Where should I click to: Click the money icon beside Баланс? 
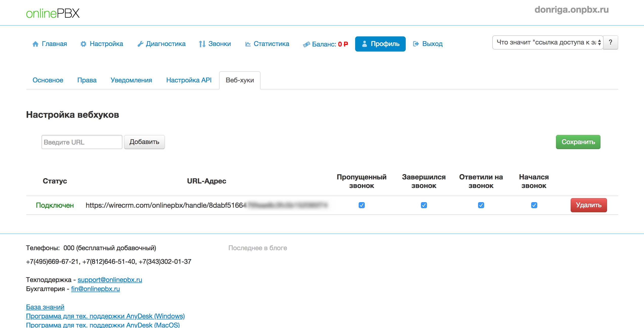tap(306, 44)
